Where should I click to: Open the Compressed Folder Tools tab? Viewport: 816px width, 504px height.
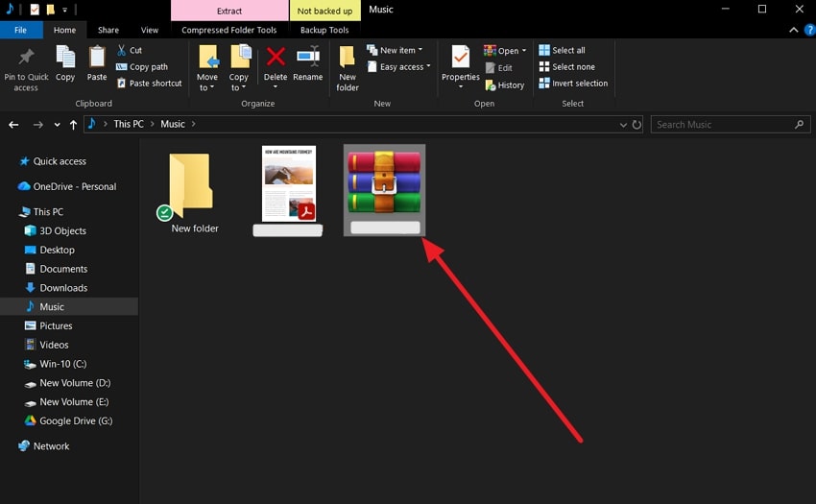pos(229,30)
